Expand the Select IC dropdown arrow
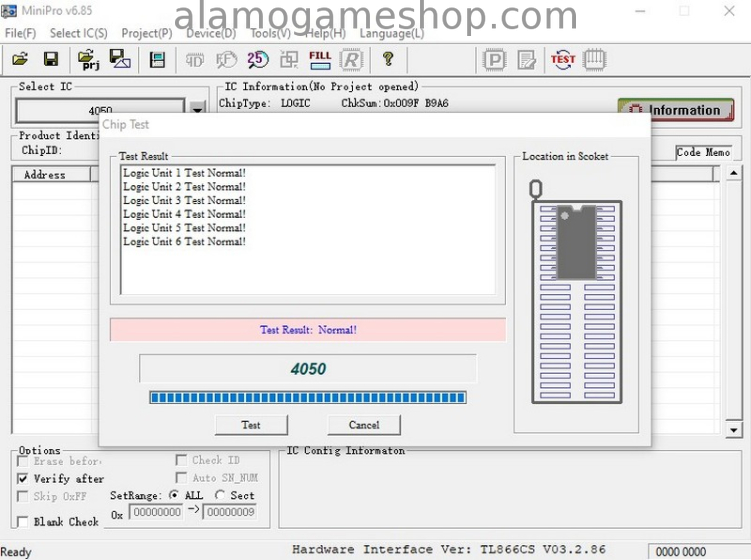The image size is (751, 560). click(x=197, y=110)
